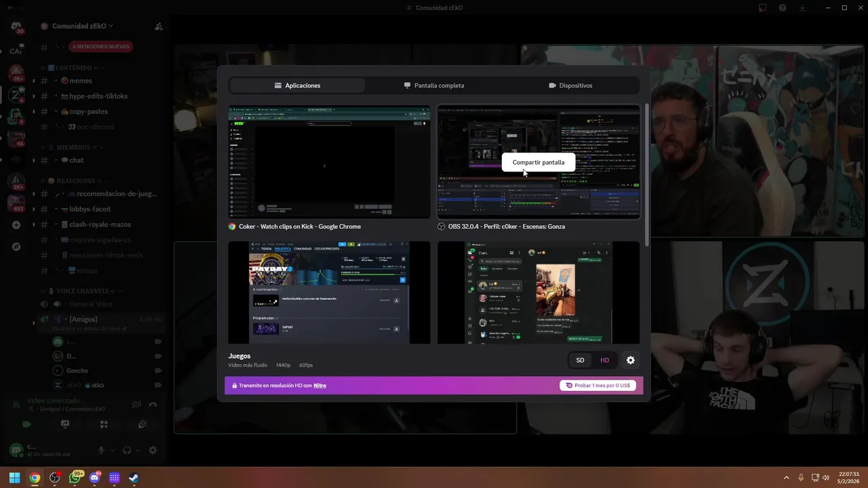Collapse the VOICE CHANNELS category
The height and width of the screenshot is (488, 868).
[81, 291]
